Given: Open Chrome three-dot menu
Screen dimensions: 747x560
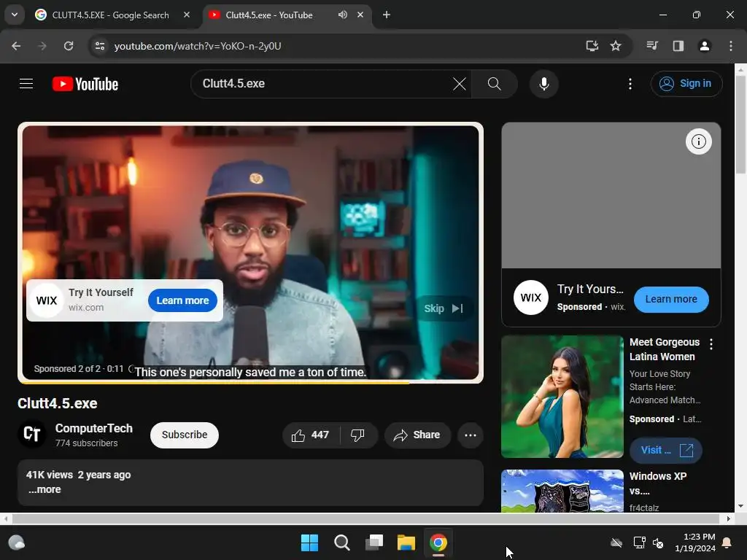Looking at the screenshot, I should [731, 46].
